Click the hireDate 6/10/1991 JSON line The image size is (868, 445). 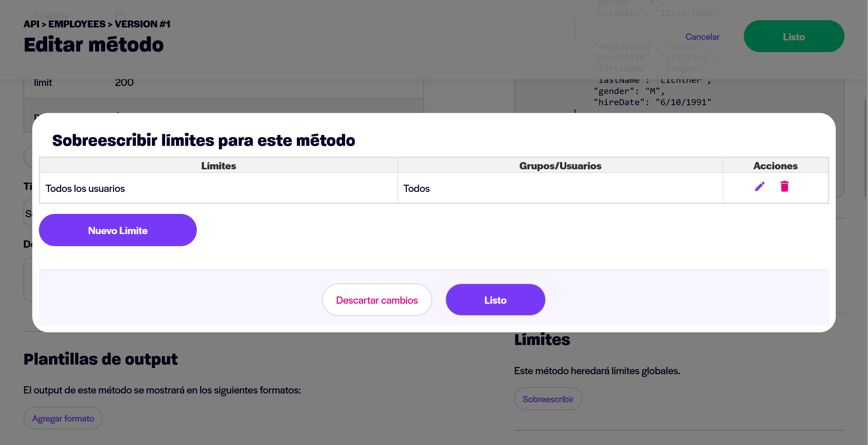click(x=652, y=102)
